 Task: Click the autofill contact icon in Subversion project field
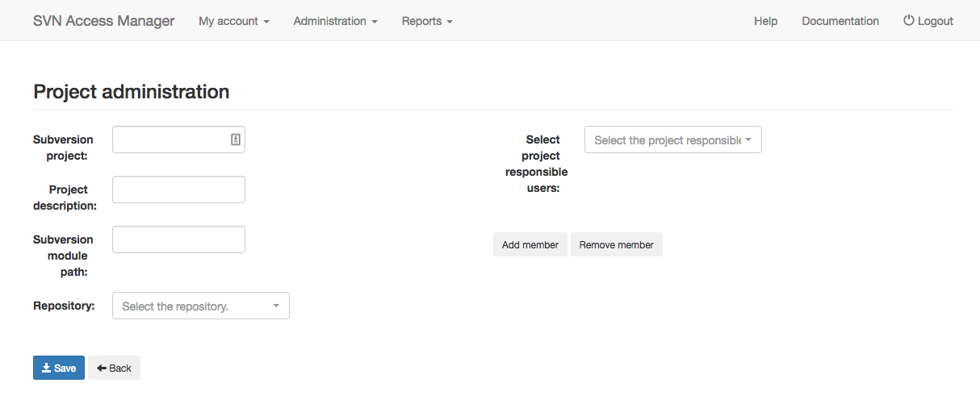236,139
